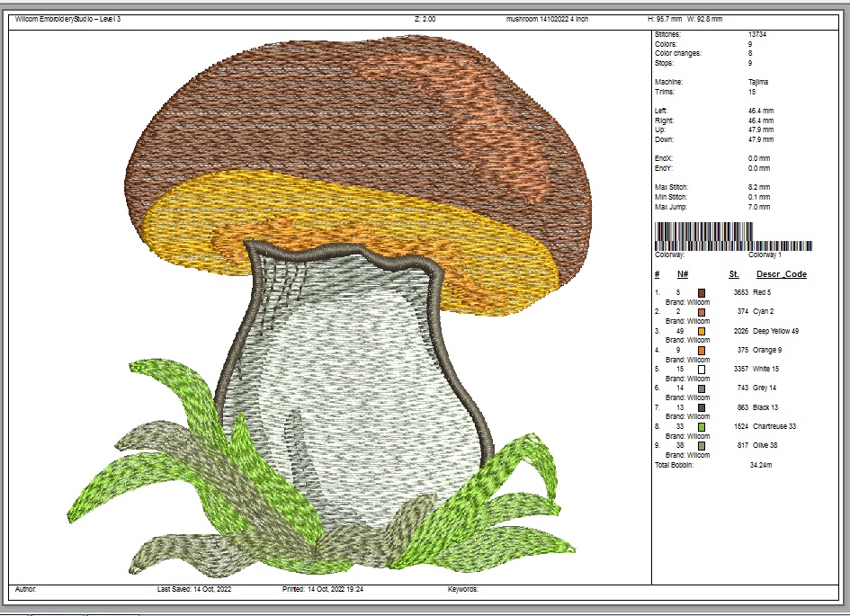The image size is (850, 616).
Task: Click the Grey 14 thread swatch
Action: click(702, 388)
